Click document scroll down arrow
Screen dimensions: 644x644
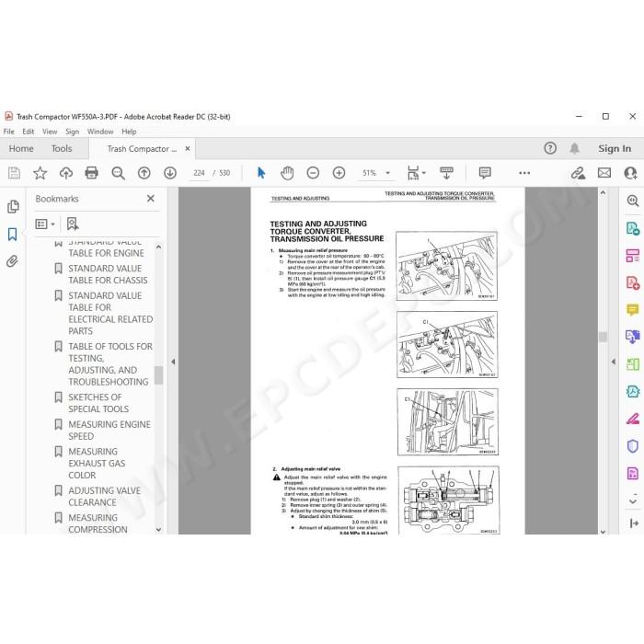(x=603, y=532)
